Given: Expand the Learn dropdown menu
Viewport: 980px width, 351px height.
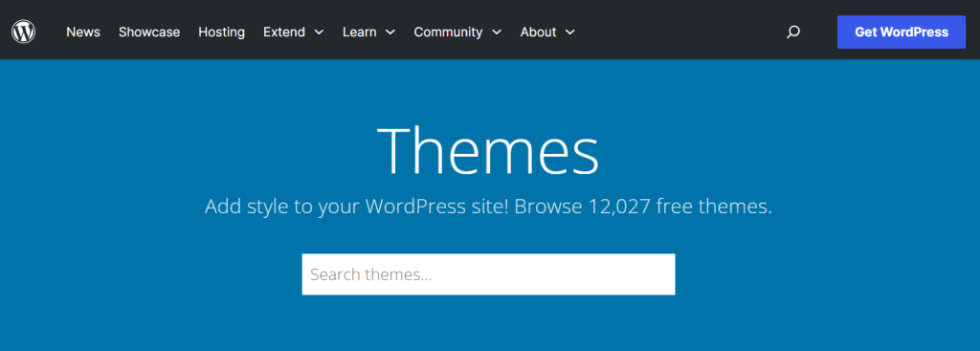Looking at the screenshot, I should click(x=368, y=32).
